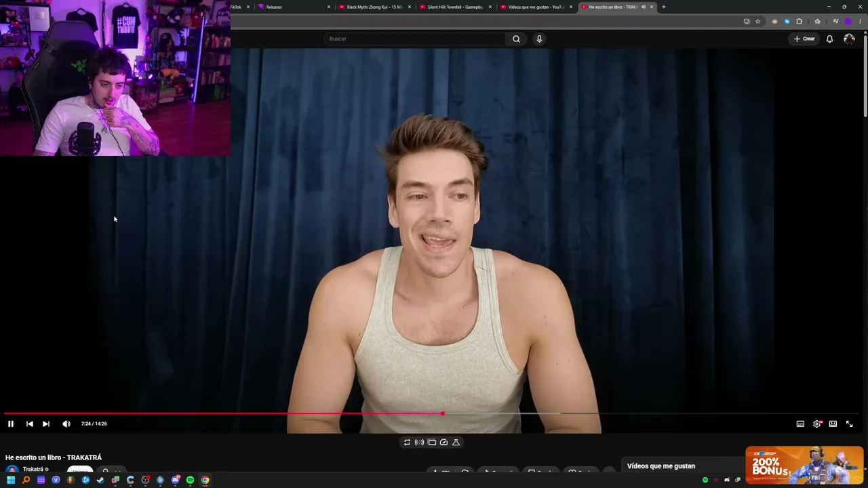The width and height of the screenshot is (868, 488).
Task: Click the screenshot/window icon below player
Action: point(431,442)
